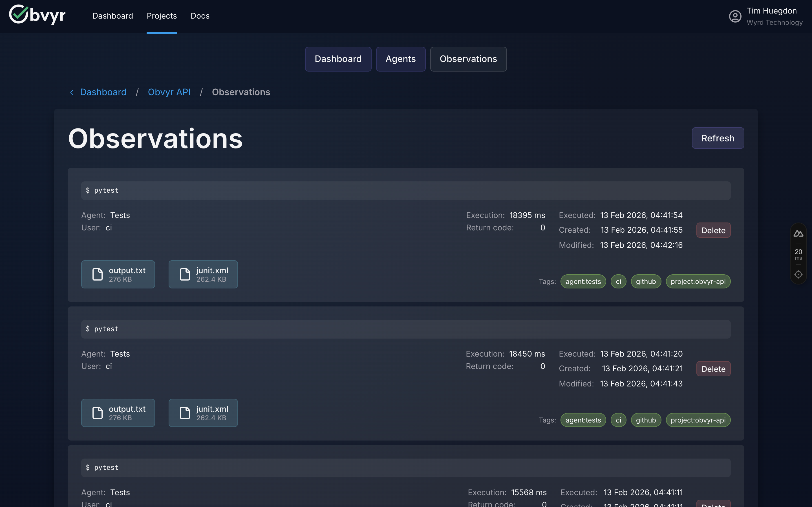This screenshot has width=812, height=507.
Task: Switch to the Agents sub-tab
Action: (400, 59)
